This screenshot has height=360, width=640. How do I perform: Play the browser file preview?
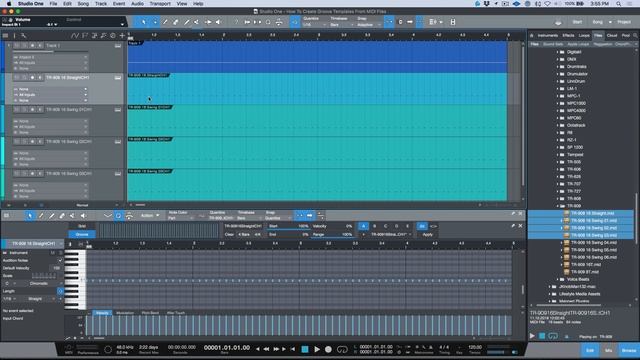(532, 336)
